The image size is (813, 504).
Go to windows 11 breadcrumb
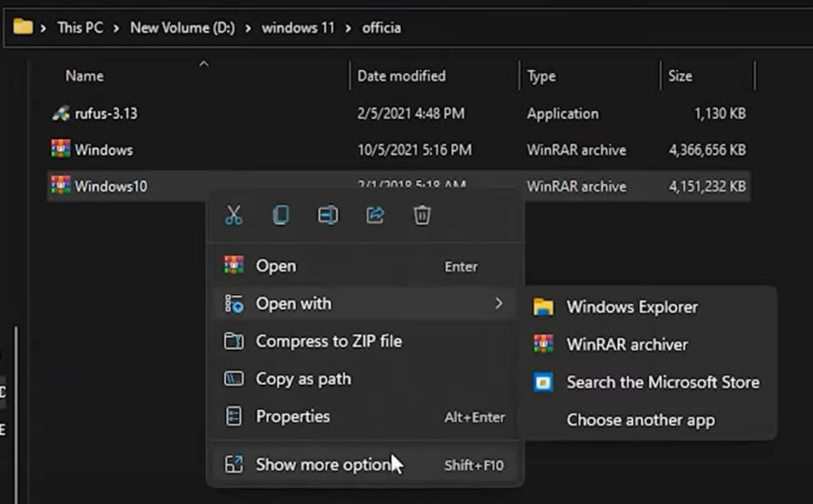[299, 27]
